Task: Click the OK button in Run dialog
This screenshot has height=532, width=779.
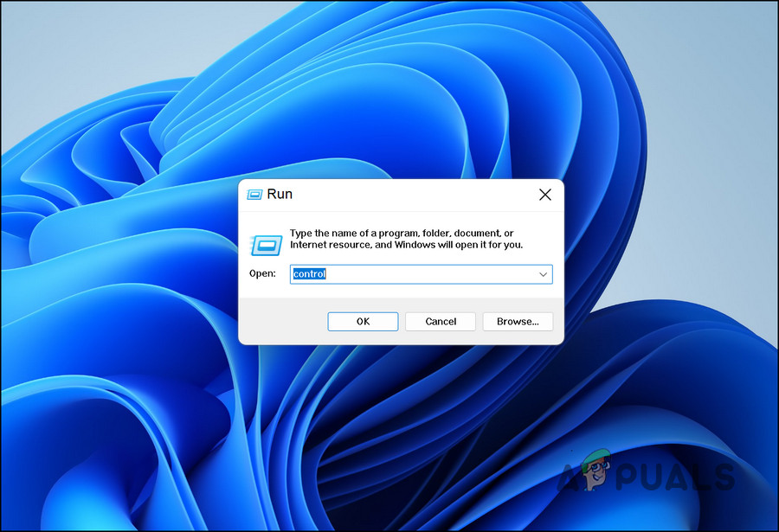Action: [363, 322]
